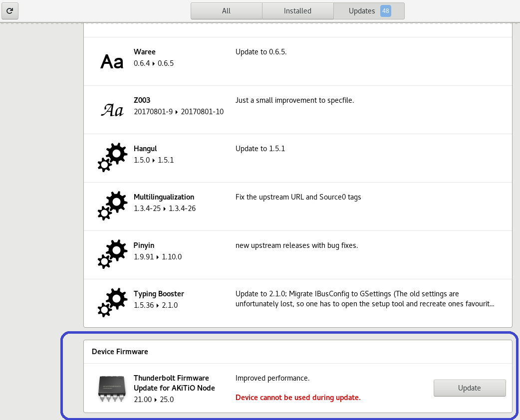The width and height of the screenshot is (520, 420).
Task: Click the Multilingualization gears icon
Action: (x=112, y=206)
